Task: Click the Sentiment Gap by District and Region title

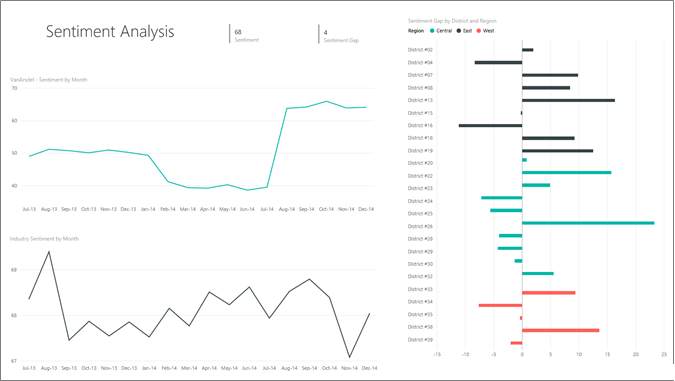Action: click(452, 21)
